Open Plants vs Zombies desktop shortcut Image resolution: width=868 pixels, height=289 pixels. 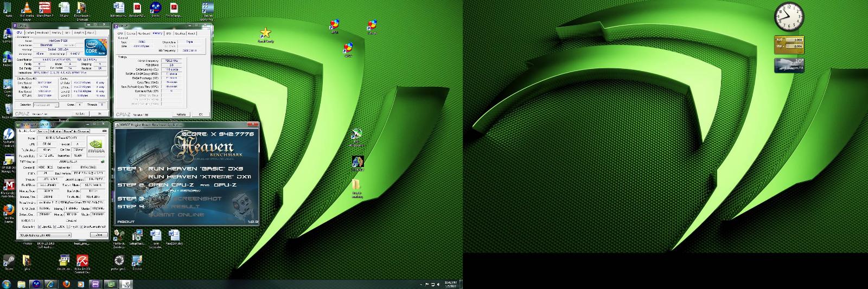tap(119, 237)
